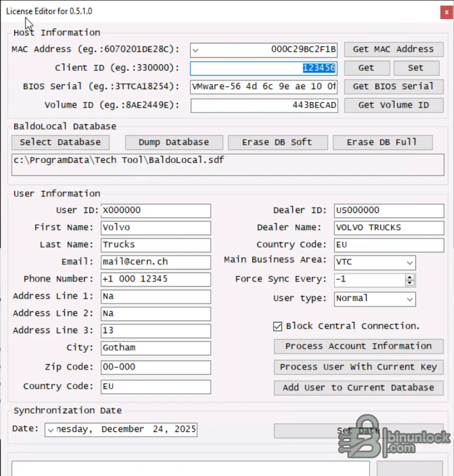
Task: Open the User type Normal dropdown
Action: 375,299
